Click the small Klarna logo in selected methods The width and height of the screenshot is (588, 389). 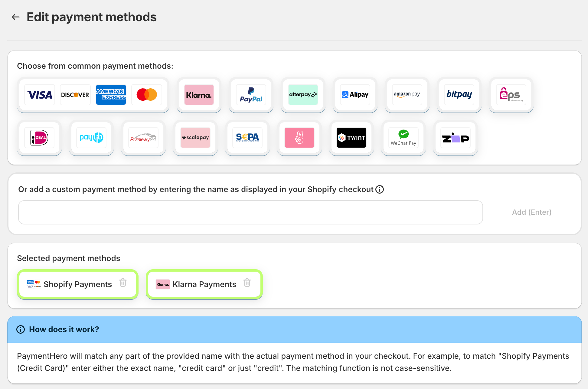[163, 284]
